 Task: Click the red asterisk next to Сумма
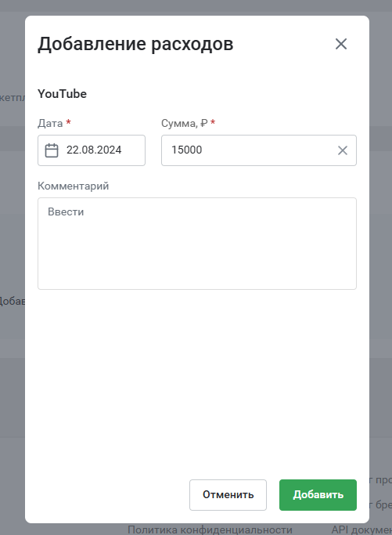213,122
